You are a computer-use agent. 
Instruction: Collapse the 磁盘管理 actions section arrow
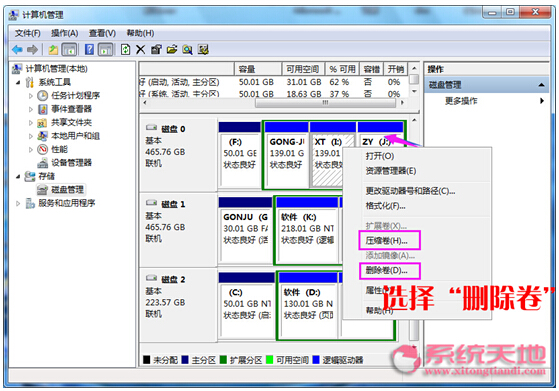coord(542,85)
